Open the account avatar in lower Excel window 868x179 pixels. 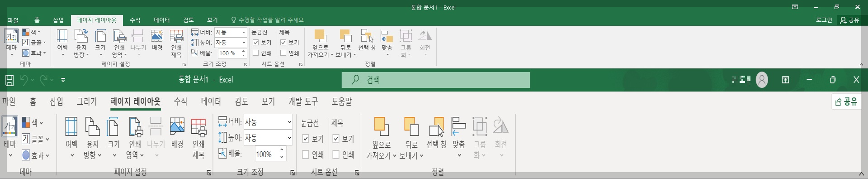762,80
